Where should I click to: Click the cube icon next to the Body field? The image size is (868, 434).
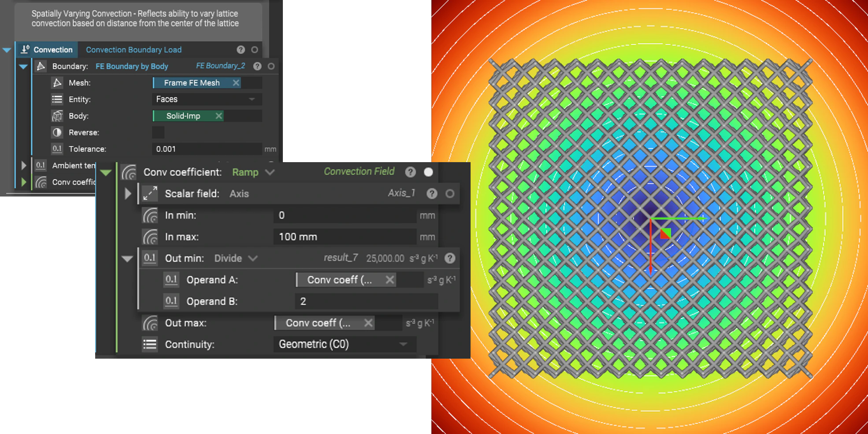click(x=57, y=115)
